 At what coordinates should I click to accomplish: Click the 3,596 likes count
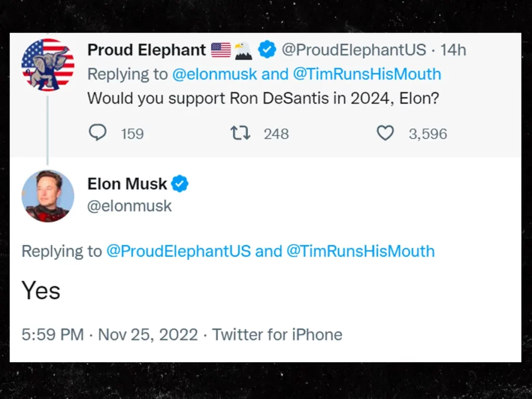click(428, 134)
